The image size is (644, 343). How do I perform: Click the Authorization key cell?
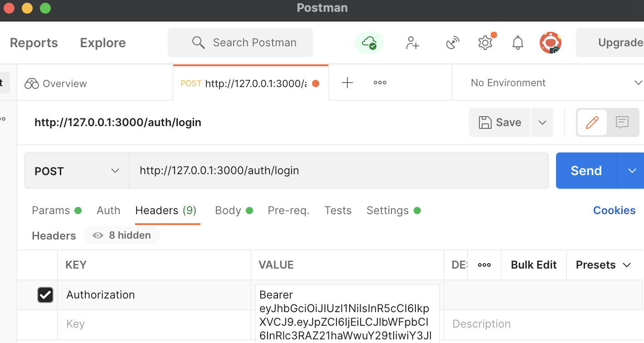[154, 295]
